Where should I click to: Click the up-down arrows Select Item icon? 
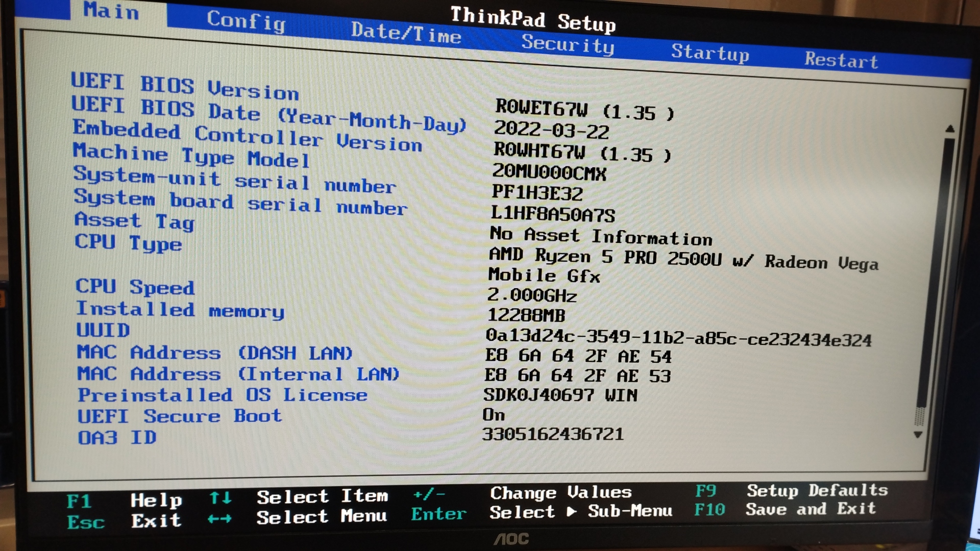click(x=220, y=497)
